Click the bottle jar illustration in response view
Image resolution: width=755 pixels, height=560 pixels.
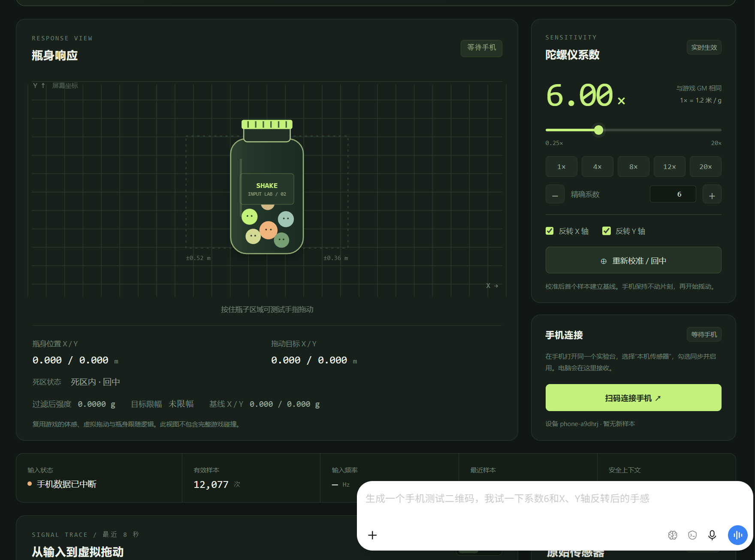[267, 187]
